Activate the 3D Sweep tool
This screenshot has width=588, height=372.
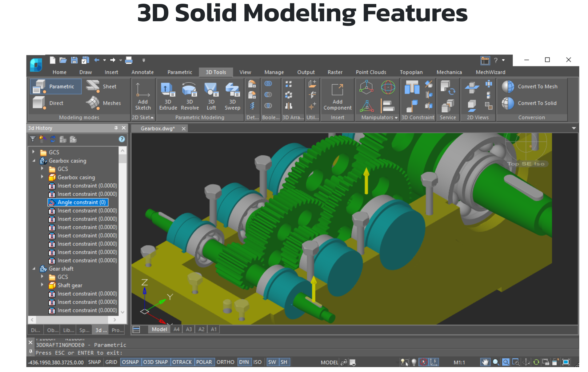coord(232,96)
